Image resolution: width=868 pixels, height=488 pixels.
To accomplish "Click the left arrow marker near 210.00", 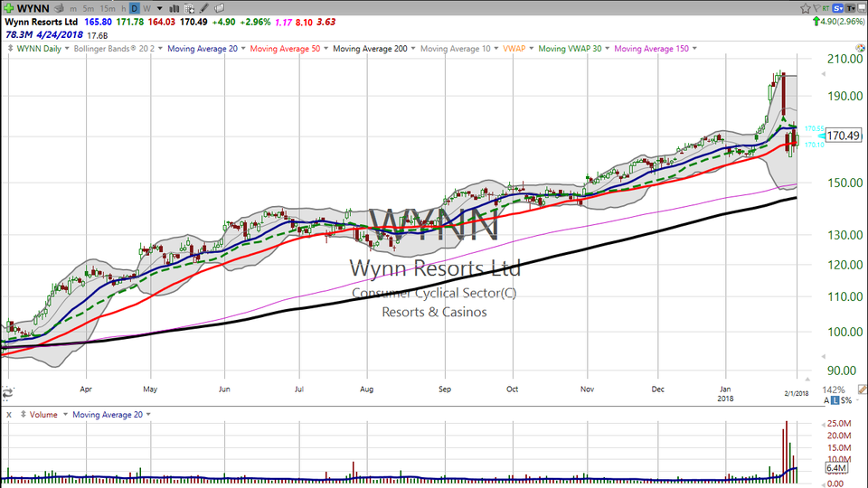I will [823, 73].
